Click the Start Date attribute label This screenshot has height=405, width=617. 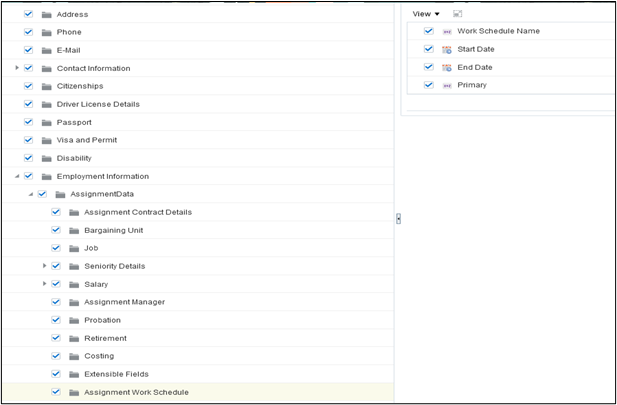pos(476,49)
